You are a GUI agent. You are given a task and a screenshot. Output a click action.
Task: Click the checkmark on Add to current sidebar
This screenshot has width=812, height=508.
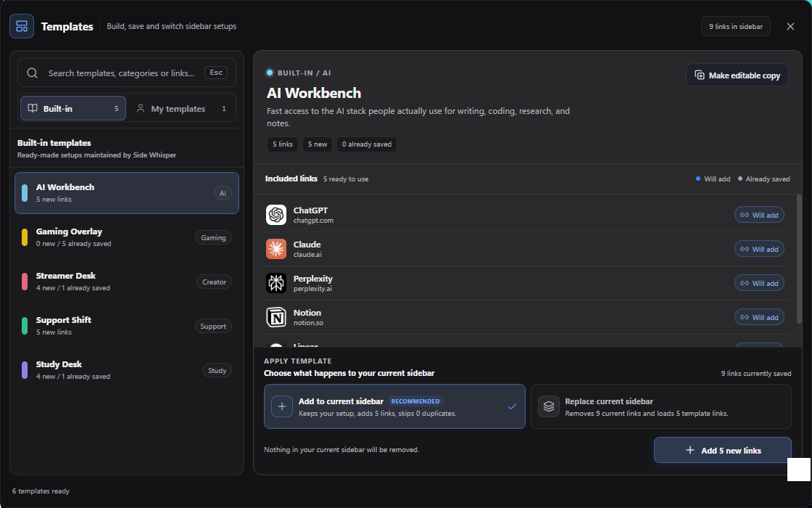(512, 406)
